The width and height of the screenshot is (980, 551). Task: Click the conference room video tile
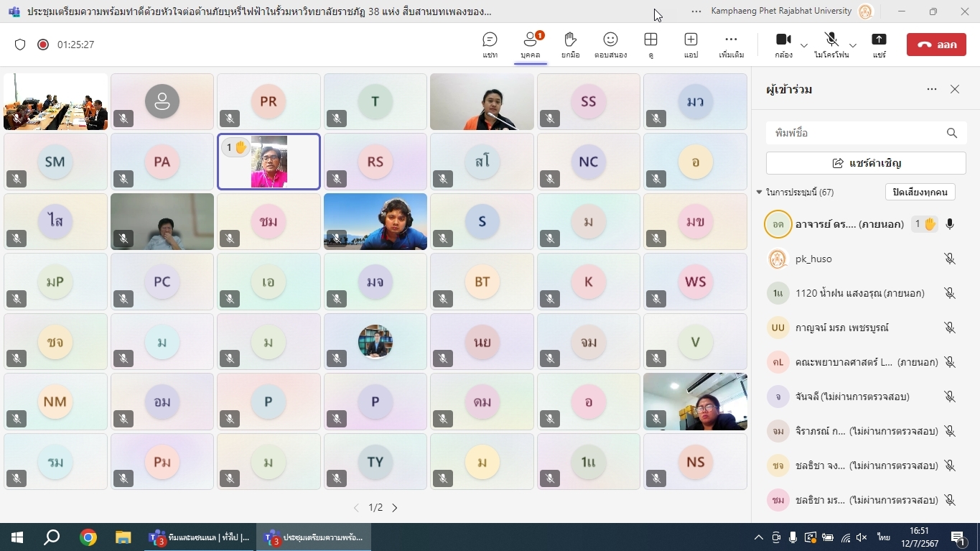pos(55,101)
